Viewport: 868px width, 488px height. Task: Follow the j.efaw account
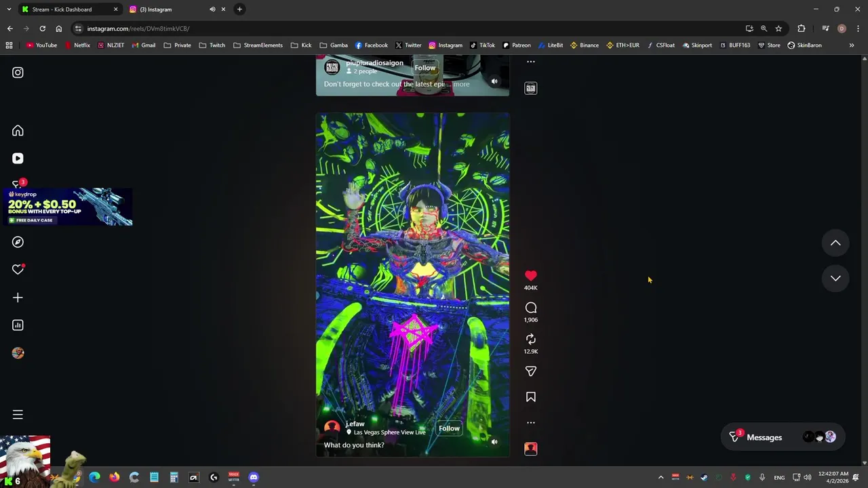tap(449, 428)
